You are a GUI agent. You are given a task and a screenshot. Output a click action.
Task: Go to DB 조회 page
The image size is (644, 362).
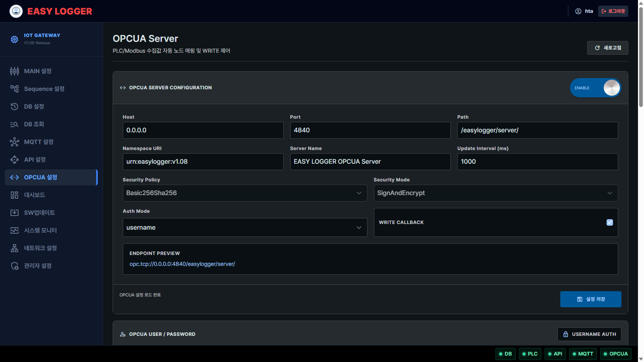tap(51, 124)
